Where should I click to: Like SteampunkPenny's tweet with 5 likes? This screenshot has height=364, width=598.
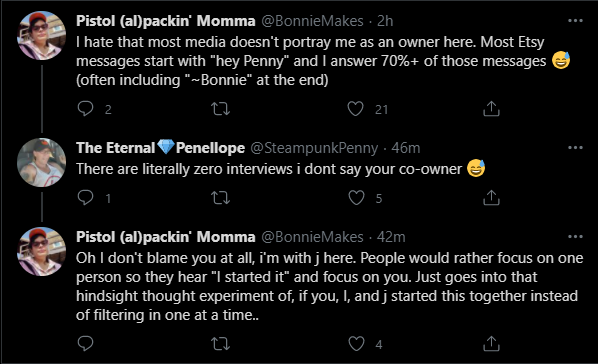(356, 198)
